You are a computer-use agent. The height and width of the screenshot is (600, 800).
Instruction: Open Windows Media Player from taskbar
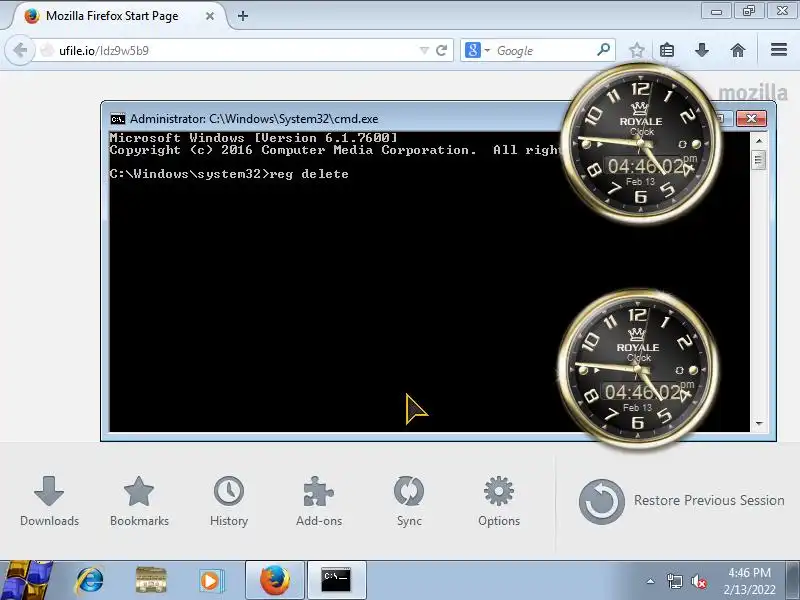click(x=210, y=581)
